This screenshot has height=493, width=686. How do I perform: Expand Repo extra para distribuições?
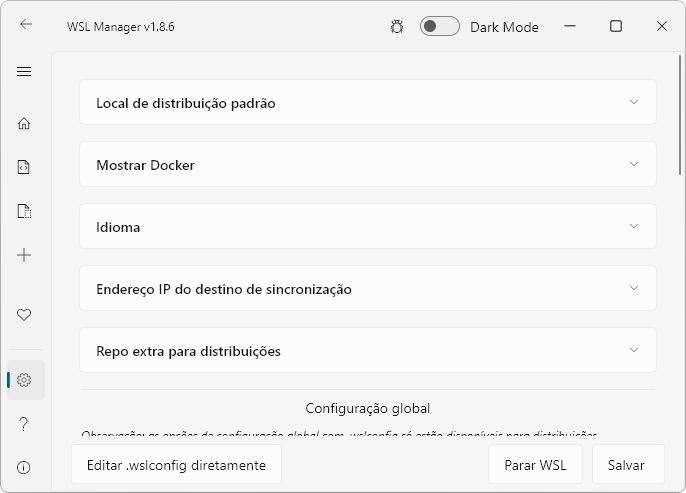tap(368, 351)
